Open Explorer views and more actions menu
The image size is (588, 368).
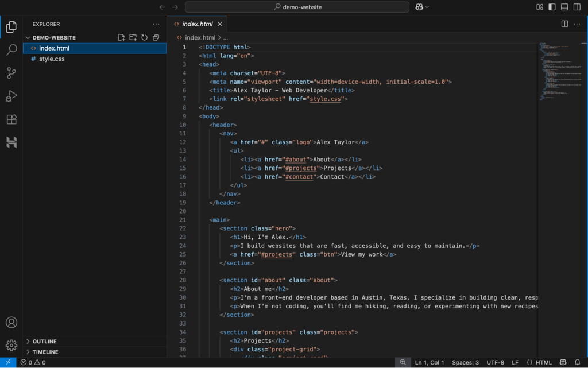point(156,24)
